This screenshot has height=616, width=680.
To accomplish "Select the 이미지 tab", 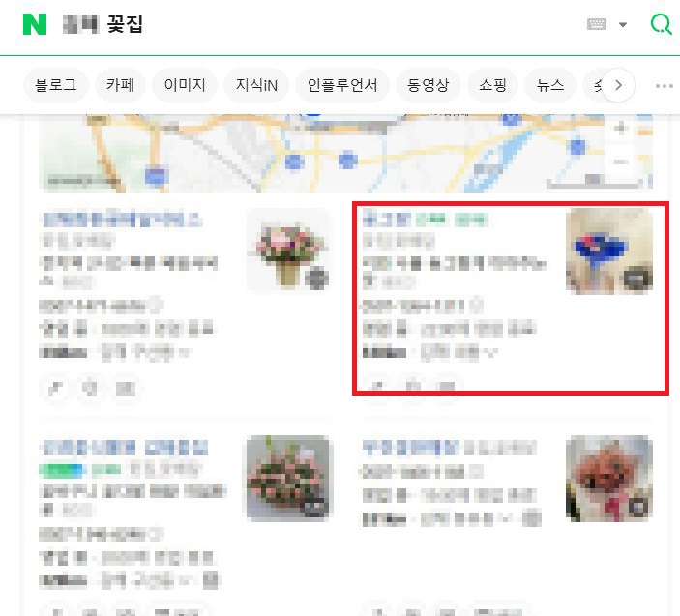I will point(185,85).
